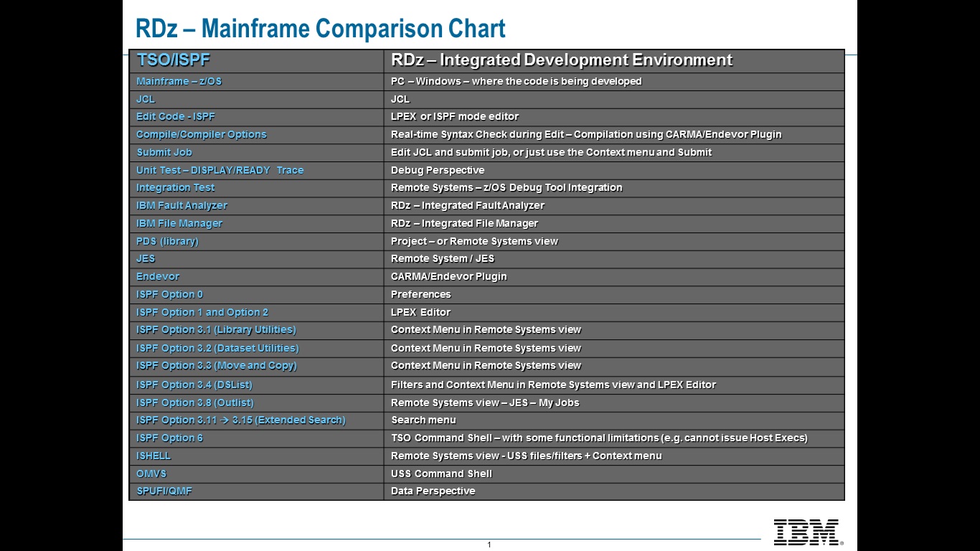This screenshot has height=551, width=980.
Task: Click the slide title 'RDz – Mainframe Comparison Chart'
Action: pos(320,29)
